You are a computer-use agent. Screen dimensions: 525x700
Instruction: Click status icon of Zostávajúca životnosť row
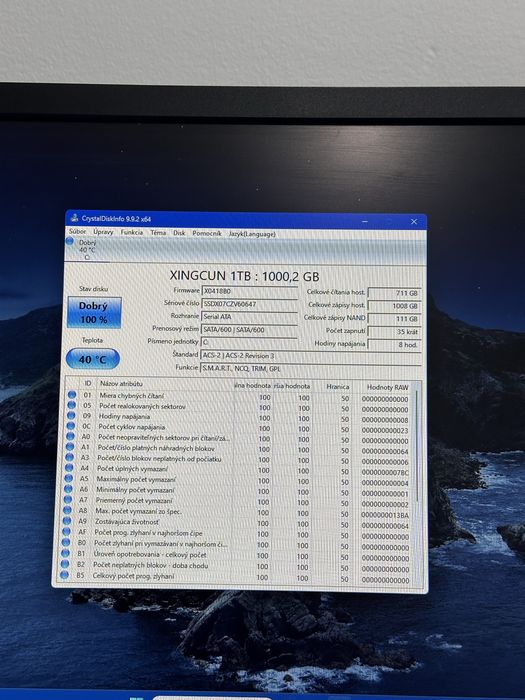pyautogui.click(x=67, y=521)
